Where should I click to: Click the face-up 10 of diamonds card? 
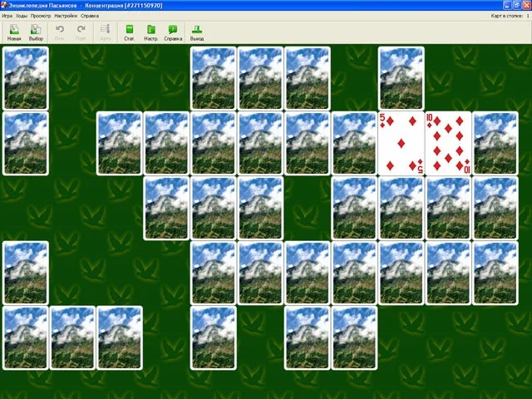tap(448, 143)
